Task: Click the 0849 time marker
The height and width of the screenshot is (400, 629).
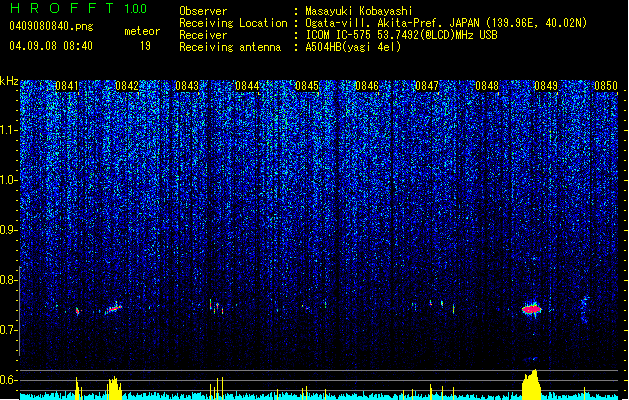Action: pos(546,86)
